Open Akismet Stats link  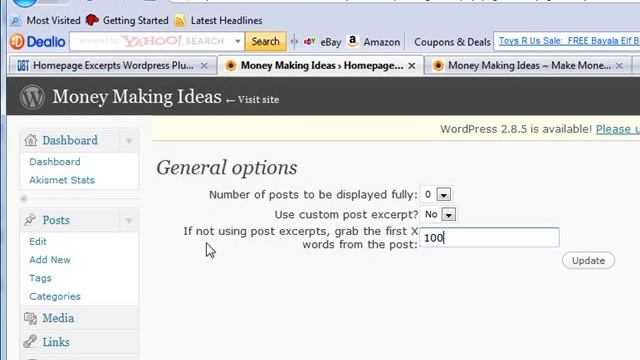(x=62, y=180)
